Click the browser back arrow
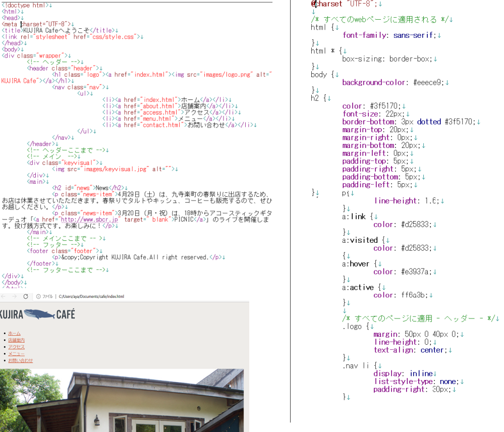The height and width of the screenshot is (432, 504). coord(4,297)
